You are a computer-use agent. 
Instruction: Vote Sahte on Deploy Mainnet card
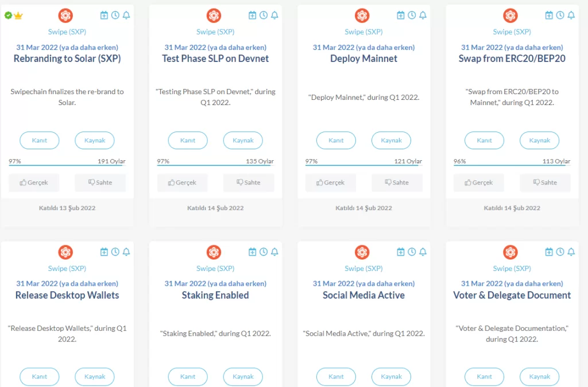[396, 183]
